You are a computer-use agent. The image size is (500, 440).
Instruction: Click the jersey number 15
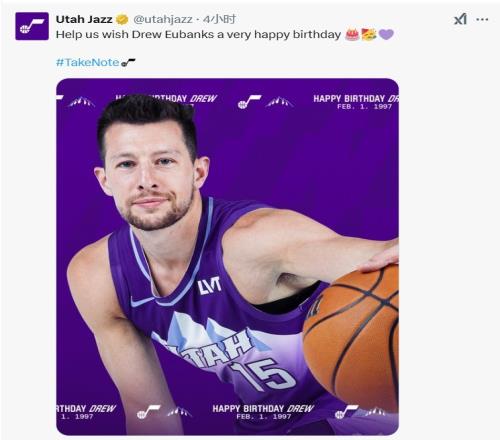[263, 374]
